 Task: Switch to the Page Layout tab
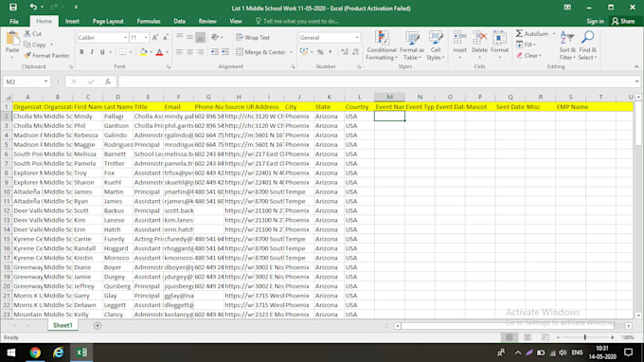pyautogui.click(x=108, y=22)
